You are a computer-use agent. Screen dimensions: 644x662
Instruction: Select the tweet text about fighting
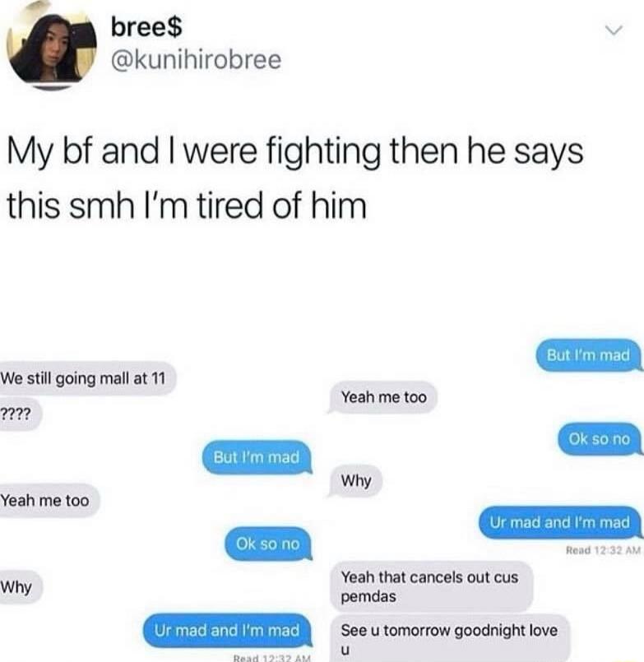coord(295,178)
